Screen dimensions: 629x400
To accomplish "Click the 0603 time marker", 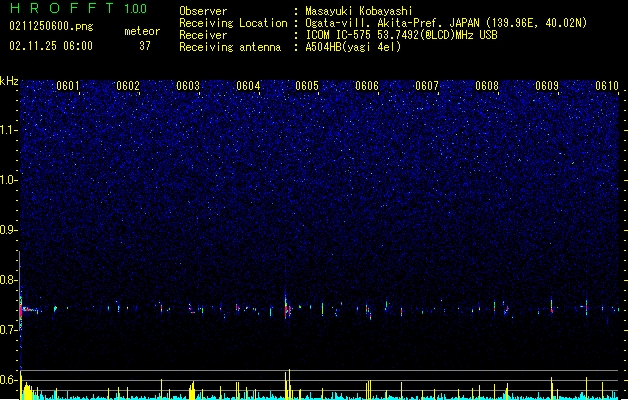I will click(188, 86).
